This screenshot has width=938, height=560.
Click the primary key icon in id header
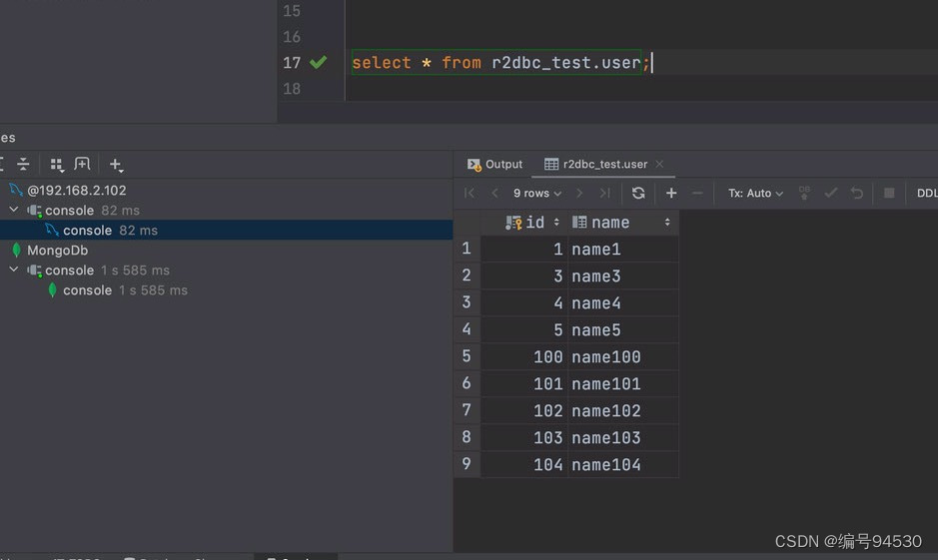click(513, 223)
